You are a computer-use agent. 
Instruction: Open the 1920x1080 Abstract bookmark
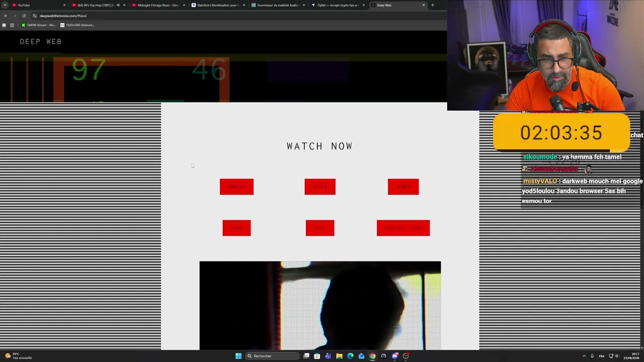click(x=77, y=25)
